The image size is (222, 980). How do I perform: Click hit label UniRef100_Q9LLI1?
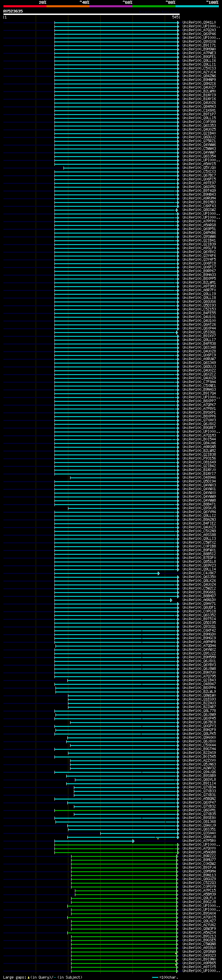tap(199, 64)
